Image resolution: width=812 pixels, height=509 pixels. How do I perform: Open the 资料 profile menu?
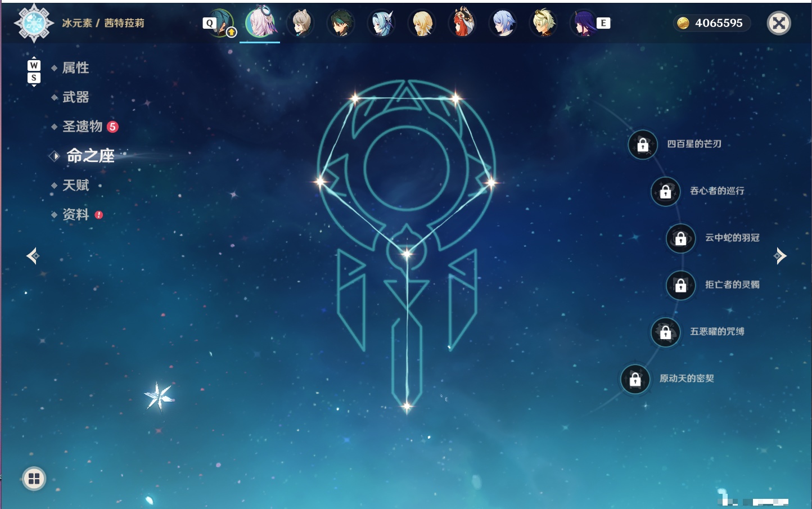click(75, 214)
